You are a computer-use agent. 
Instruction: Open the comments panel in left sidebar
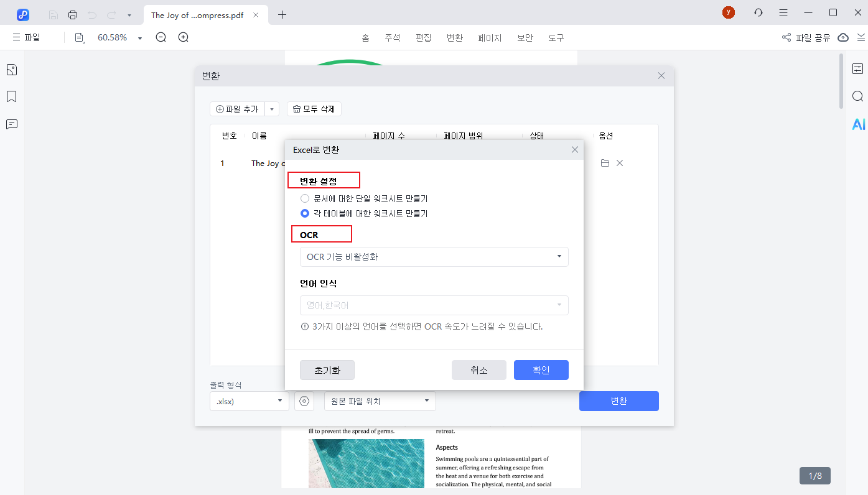tap(11, 124)
